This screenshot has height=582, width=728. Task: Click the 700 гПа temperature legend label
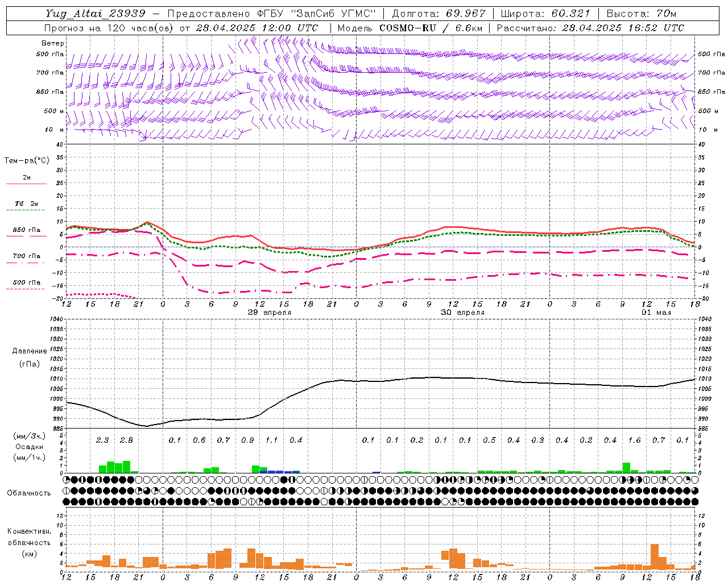pyautogui.click(x=27, y=256)
